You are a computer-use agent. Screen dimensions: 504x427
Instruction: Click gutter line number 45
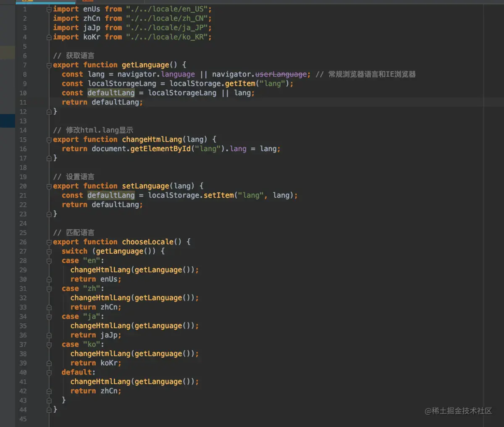[23, 419]
